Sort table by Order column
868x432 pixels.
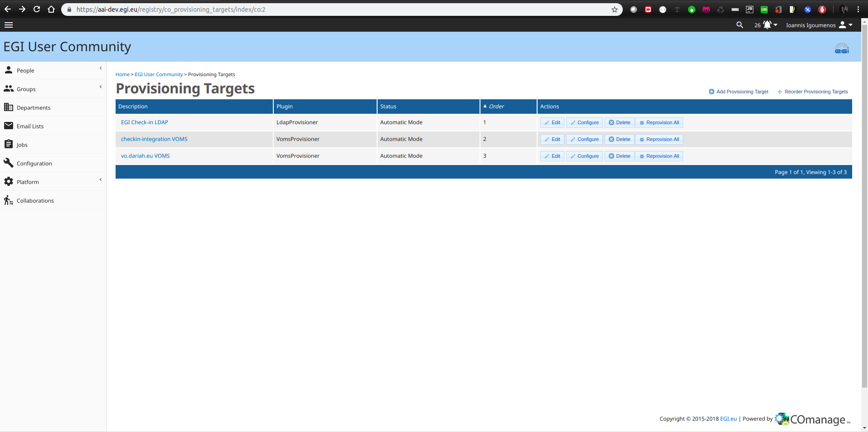[496, 107]
